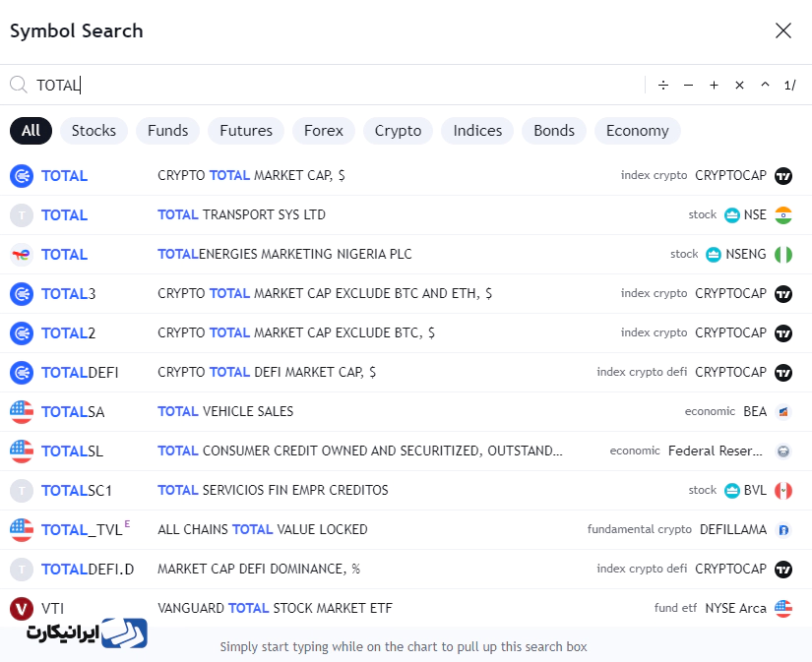Click TradingView logo on TOTAL3 row

[783, 294]
